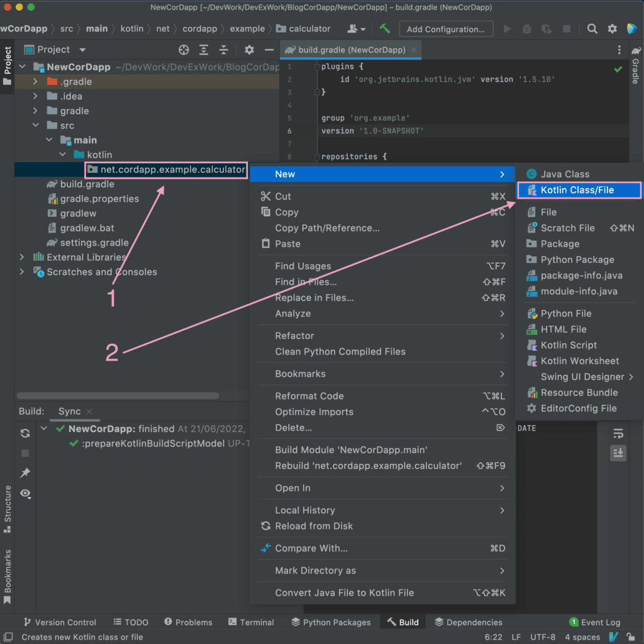644x644 pixels.
Task: Click the JetBrains Toolbox icon at top right
Action: point(631,29)
